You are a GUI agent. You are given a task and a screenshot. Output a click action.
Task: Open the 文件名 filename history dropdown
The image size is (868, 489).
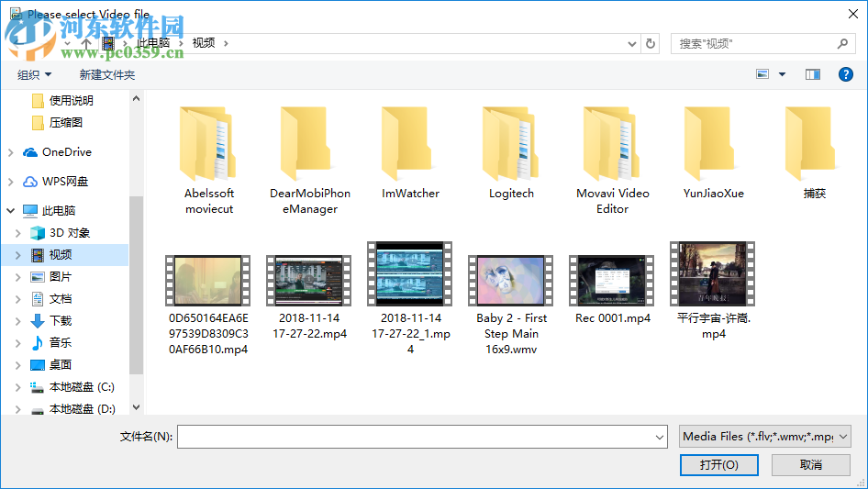tap(660, 437)
